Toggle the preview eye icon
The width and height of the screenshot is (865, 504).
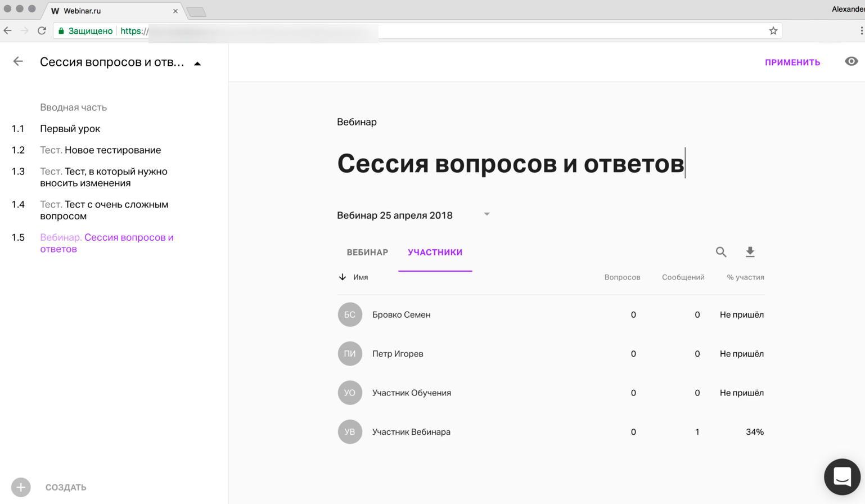click(x=851, y=61)
